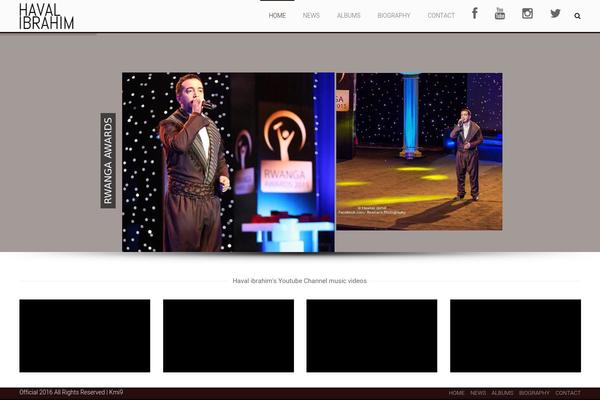This screenshot has height=400, width=600.
Task: Click the footer BIOGRAPHY link
Action: click(534, 393)
